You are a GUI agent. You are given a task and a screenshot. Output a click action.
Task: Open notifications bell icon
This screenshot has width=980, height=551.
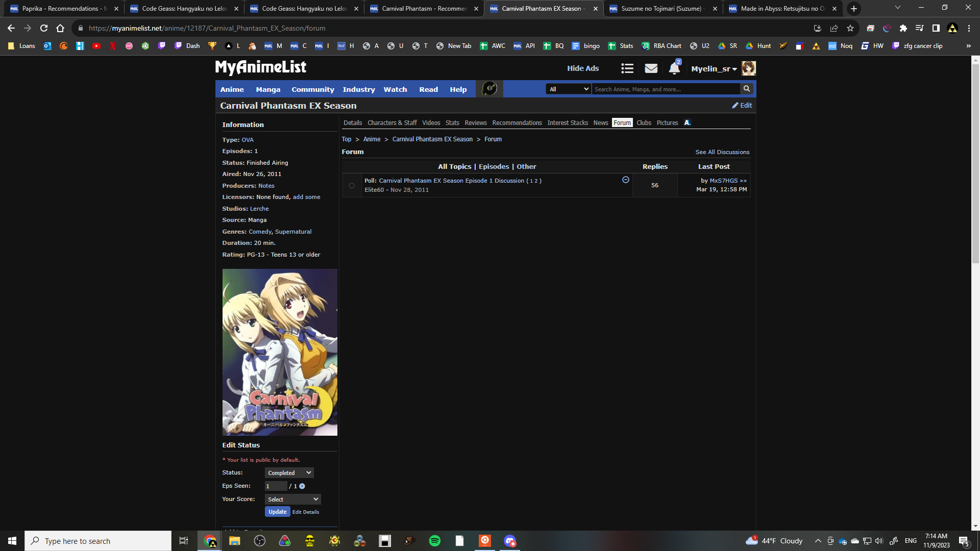pos(674,68)
